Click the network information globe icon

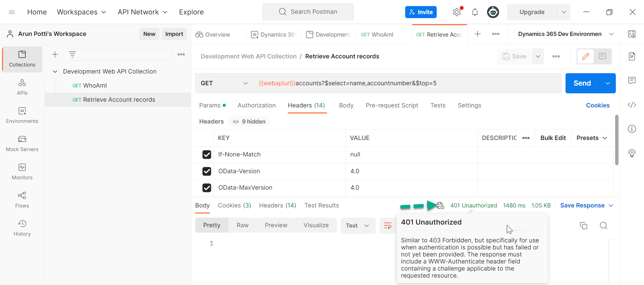coord(440,205)
